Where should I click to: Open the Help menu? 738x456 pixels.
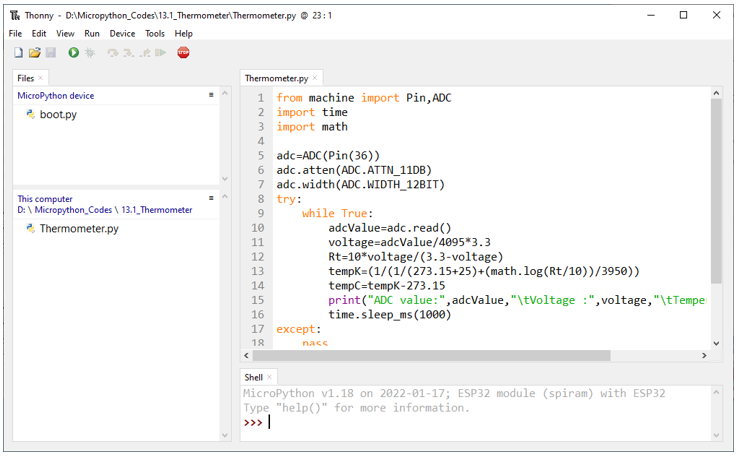[184, 33]
